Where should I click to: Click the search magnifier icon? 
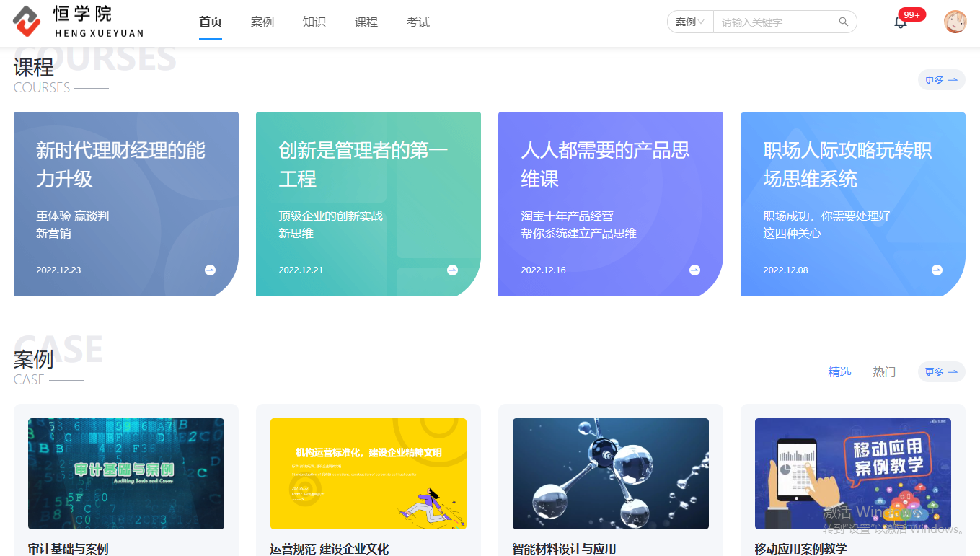pyautogui.click(x=843, y=22)
